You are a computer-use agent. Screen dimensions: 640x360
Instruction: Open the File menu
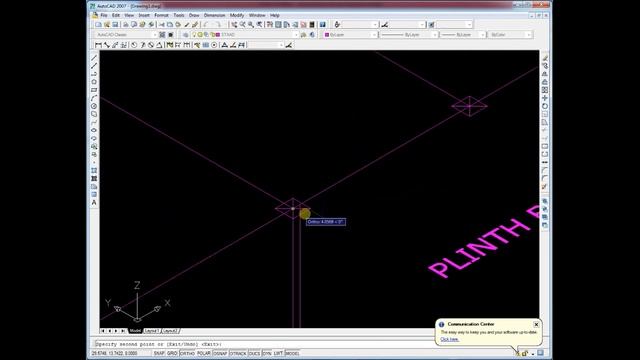(104, 15)
